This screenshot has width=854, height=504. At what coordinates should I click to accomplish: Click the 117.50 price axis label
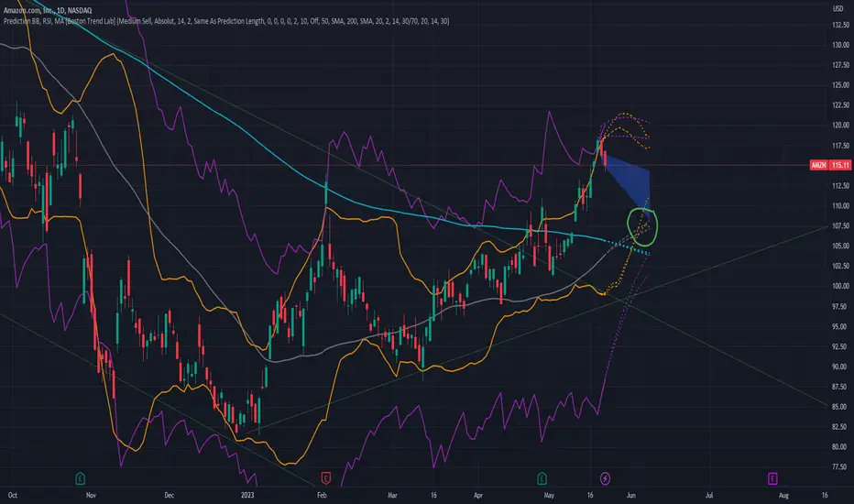[841, 146]
